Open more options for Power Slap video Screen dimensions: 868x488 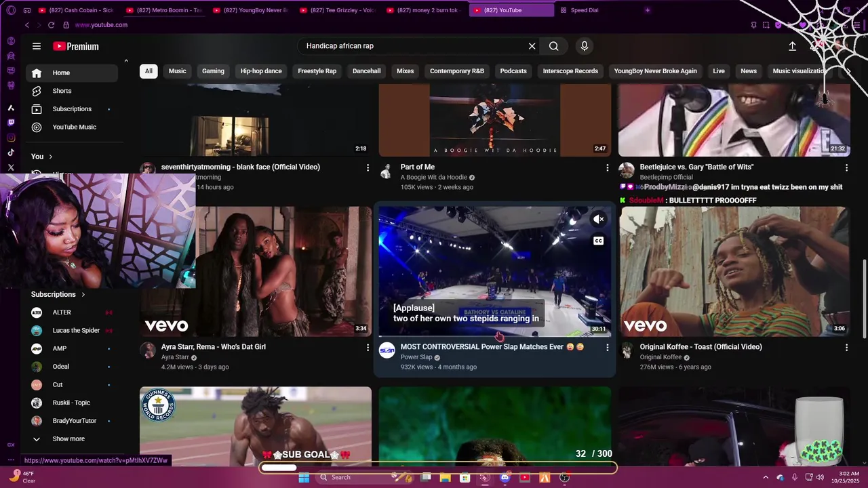(x=607, y=348)
